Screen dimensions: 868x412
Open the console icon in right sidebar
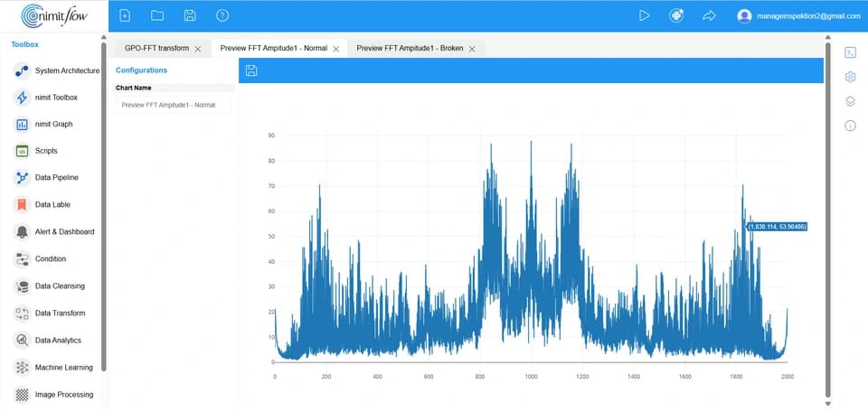point(850,52)
